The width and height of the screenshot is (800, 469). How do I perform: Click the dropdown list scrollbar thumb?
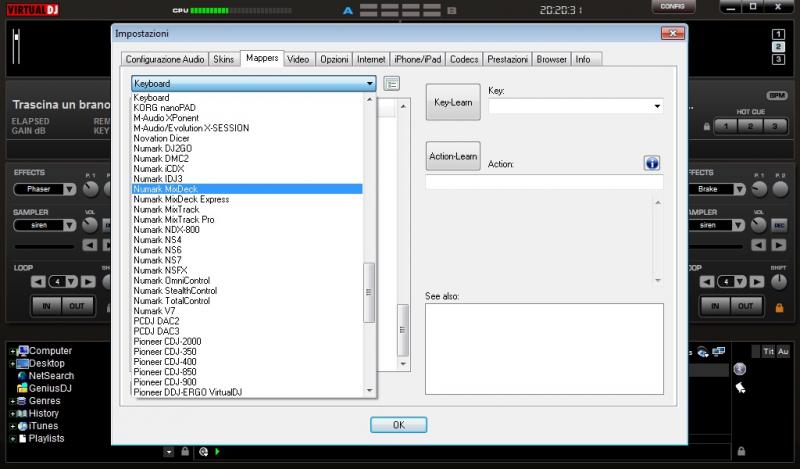(369, 292)
